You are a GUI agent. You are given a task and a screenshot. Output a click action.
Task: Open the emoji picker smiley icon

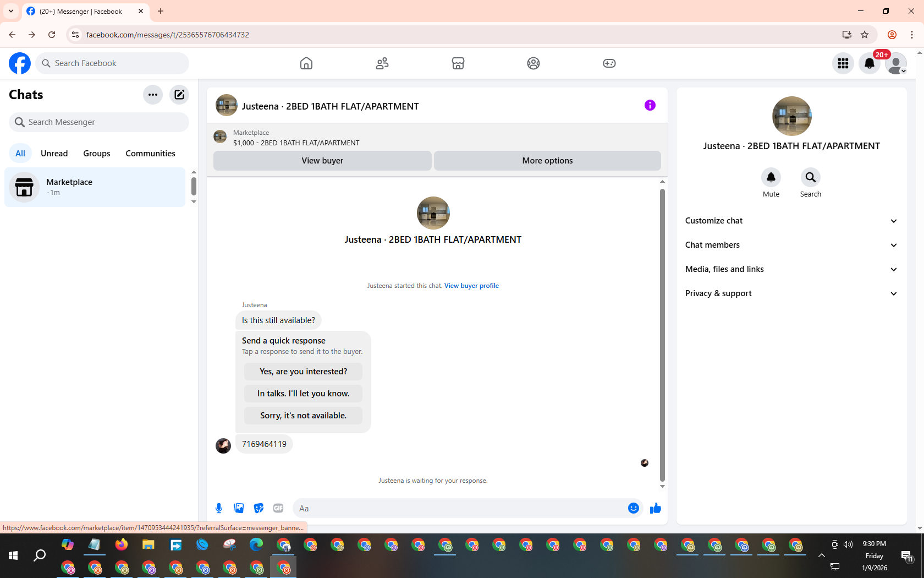pyautogui.click(x=634, y=508)
